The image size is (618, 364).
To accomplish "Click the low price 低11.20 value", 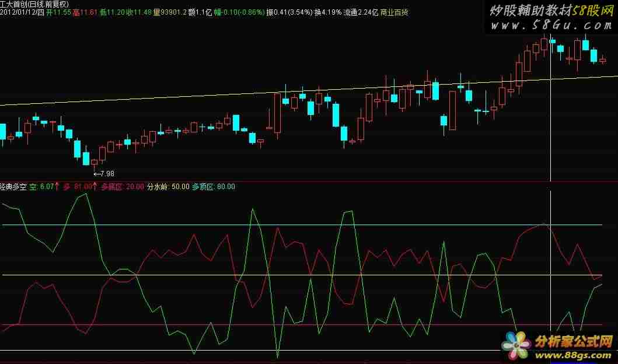I will pos(112,12).
